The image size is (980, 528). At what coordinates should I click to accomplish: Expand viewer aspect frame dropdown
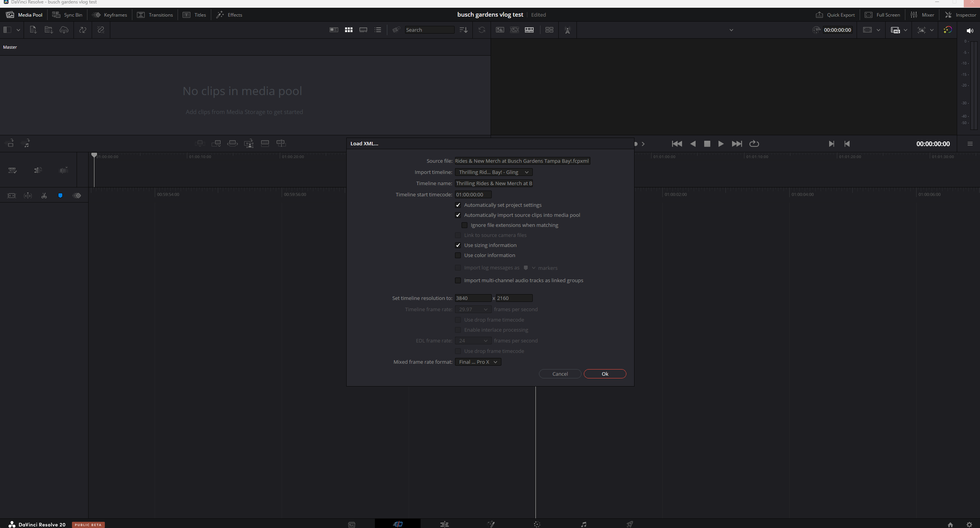[x=879, y=30]
